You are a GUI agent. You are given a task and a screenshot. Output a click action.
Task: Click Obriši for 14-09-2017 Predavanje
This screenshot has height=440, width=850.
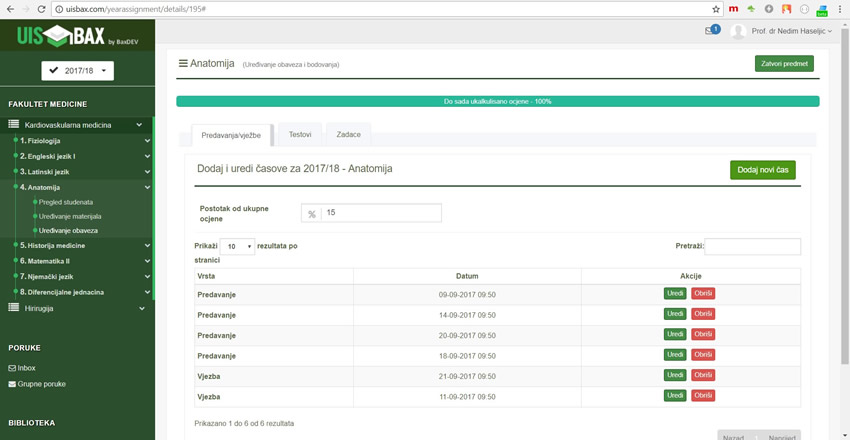(703, 314)
